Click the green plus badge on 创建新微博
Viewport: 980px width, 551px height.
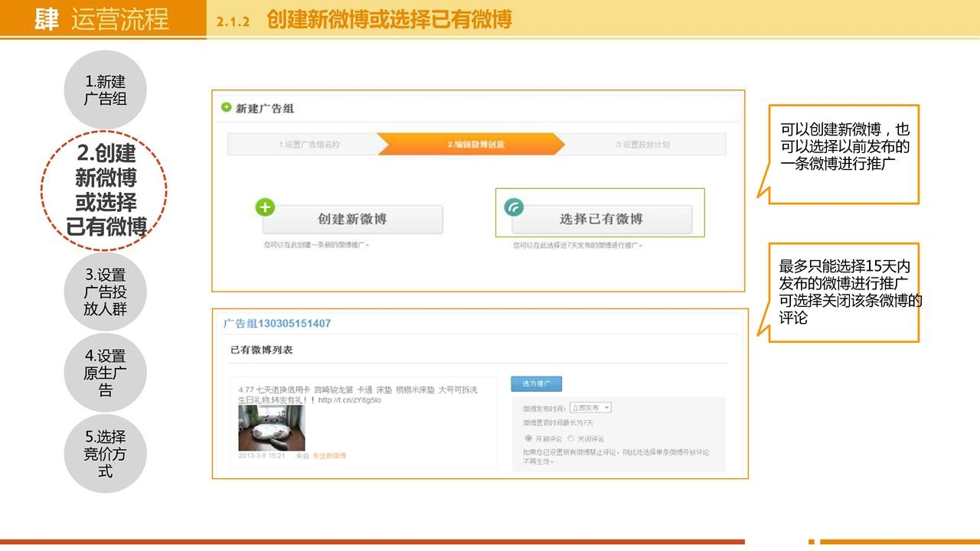265,207
